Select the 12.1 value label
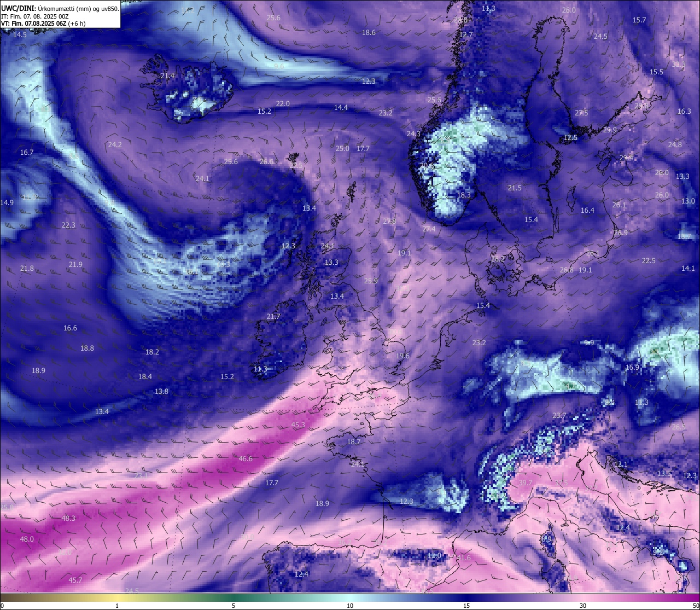The image size is (700, 610). point(621,464)
